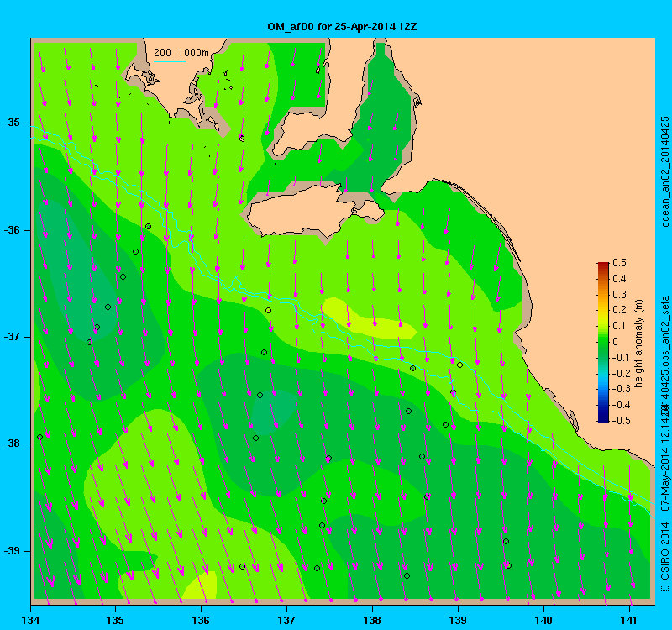Click the 200 depth contour legend label
The width and height of the screenshot is (672, 630).
point(162,53)
